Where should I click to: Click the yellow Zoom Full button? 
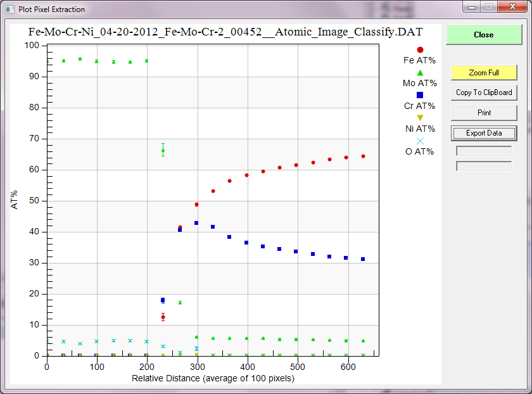(484, 73)
